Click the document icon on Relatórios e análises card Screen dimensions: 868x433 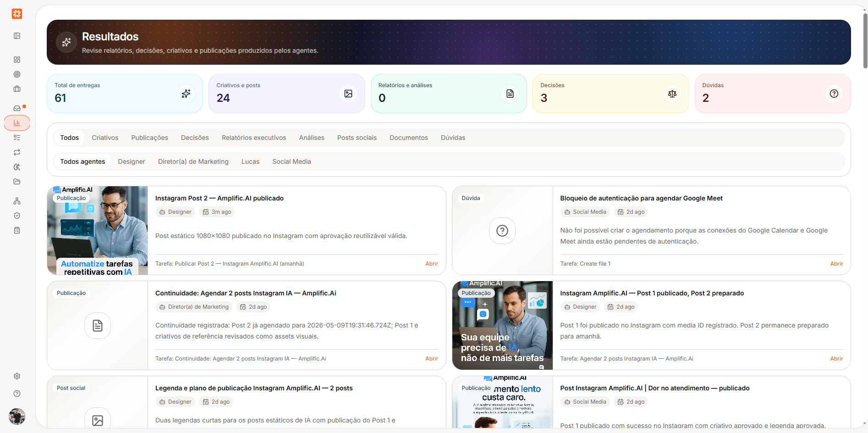tap(510, 94)
